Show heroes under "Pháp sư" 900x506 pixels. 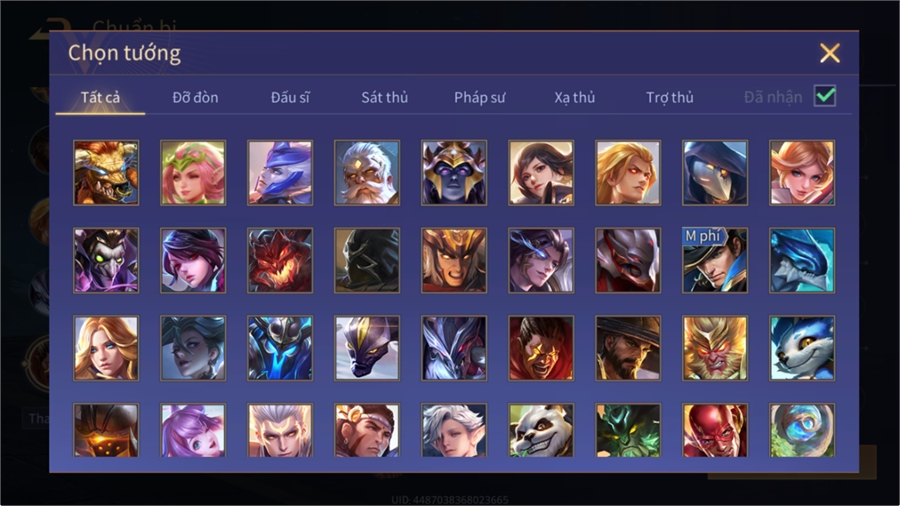tap(479, 98)
